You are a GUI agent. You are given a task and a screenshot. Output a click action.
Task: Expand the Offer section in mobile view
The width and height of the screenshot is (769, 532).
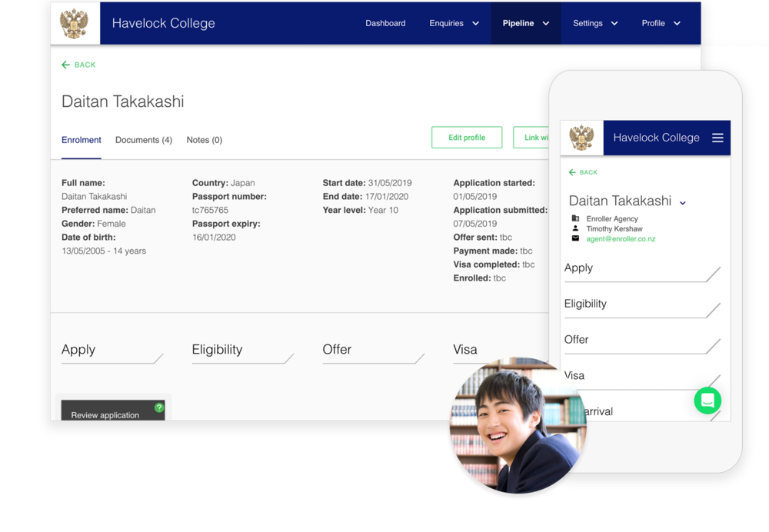click(642, 343)
